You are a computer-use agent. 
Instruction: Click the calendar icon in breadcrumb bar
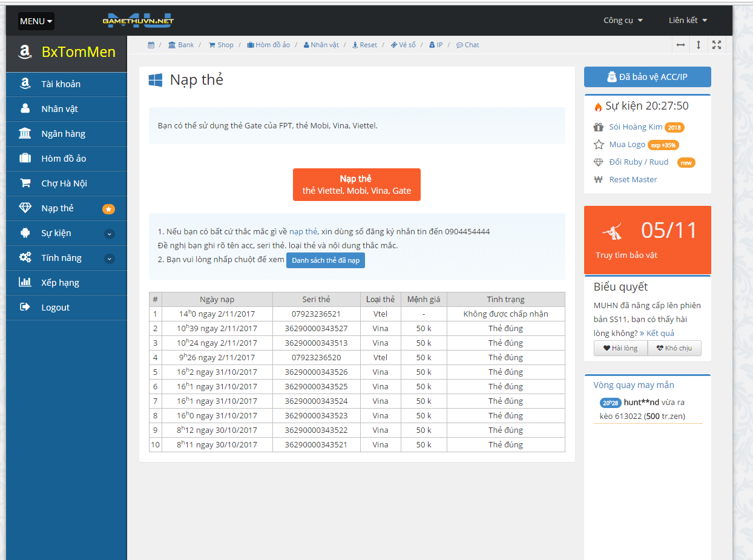coord(151,45)
